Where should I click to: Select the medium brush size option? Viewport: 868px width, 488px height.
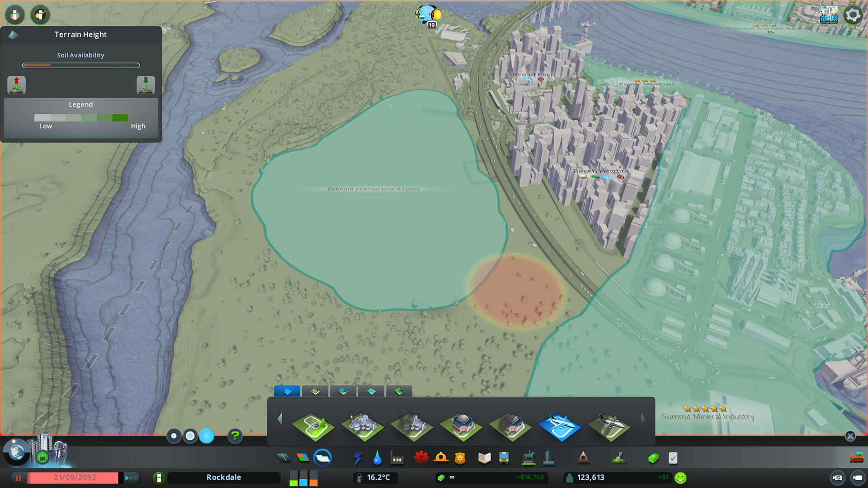click(x=190, y=436)
